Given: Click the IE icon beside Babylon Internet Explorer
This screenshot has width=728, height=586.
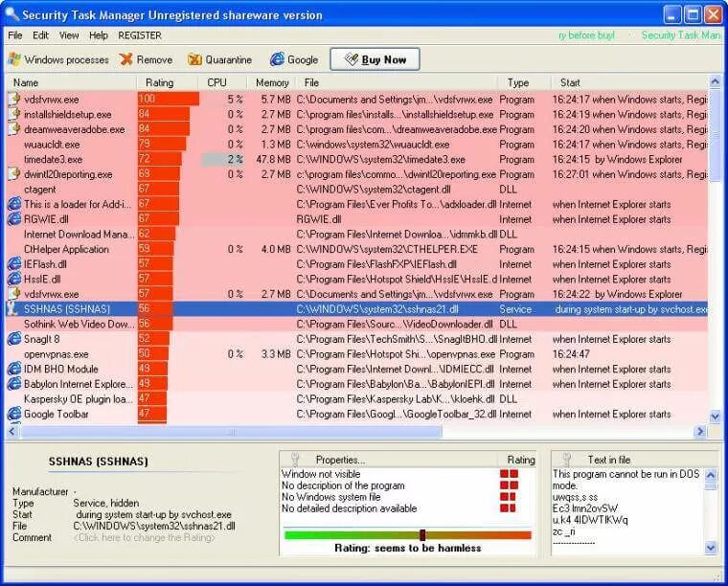Looking at the screenshot, I should (x=14, y=384).
